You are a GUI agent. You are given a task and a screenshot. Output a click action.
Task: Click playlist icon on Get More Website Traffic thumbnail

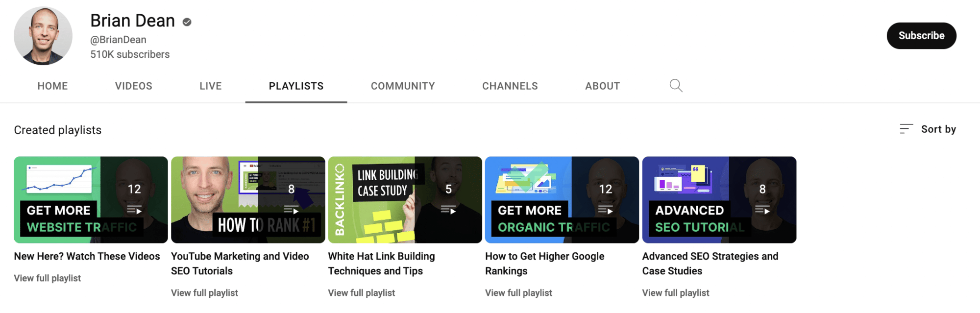134,210
